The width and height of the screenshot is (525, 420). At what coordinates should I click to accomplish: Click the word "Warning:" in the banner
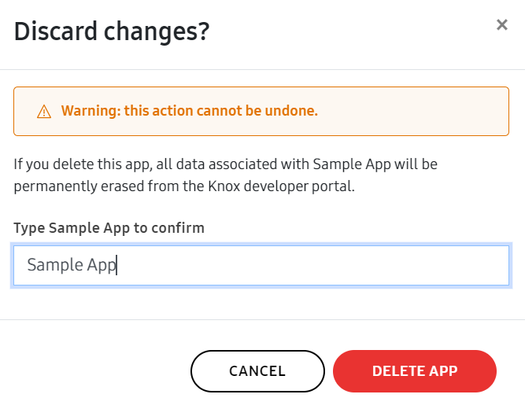click(x=87, y=111)
